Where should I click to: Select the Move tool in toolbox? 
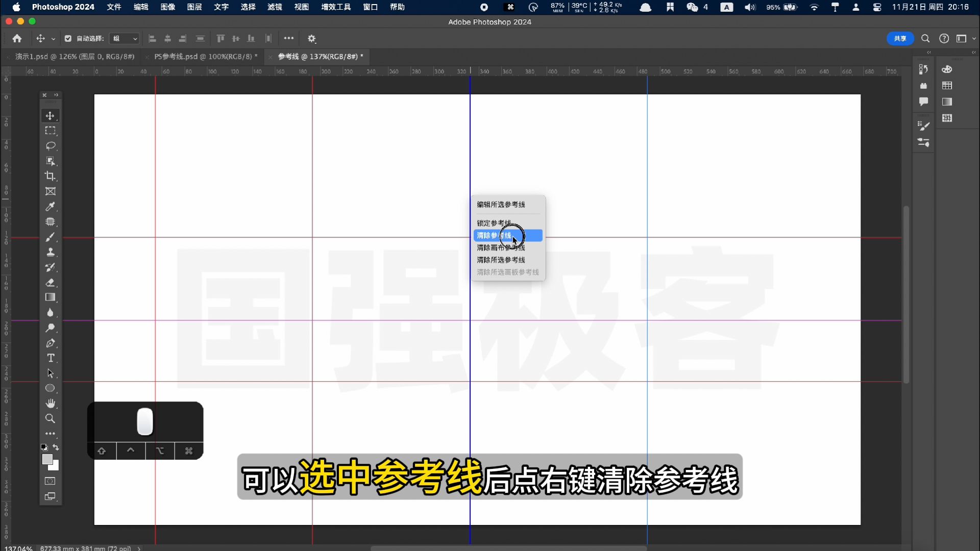tap(50, 116)
